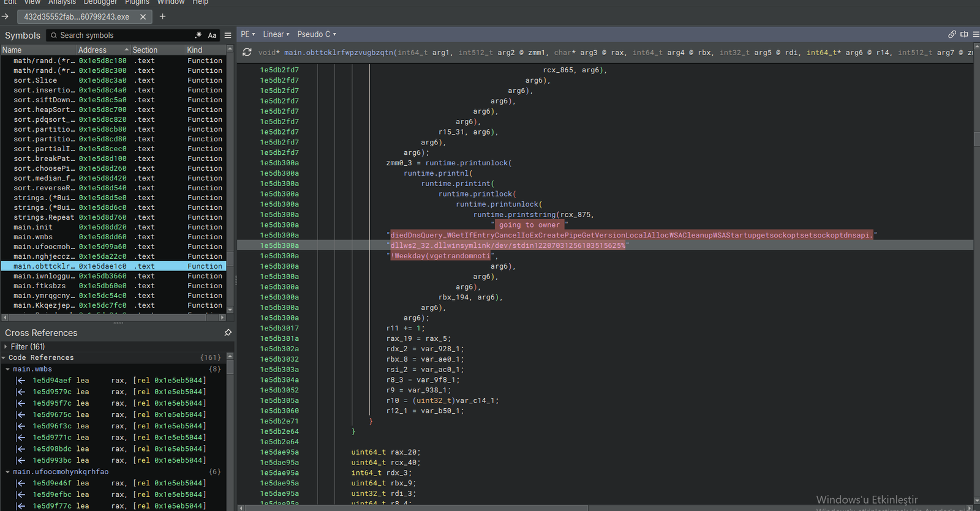Open the Plugins menu
This screenshot has width=980, height=511.
coord(137,2)
